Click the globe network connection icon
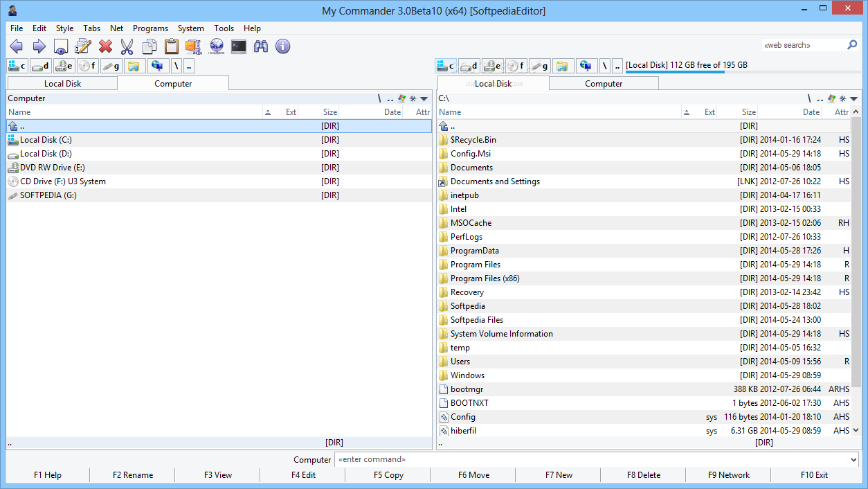 coord(217,46)
